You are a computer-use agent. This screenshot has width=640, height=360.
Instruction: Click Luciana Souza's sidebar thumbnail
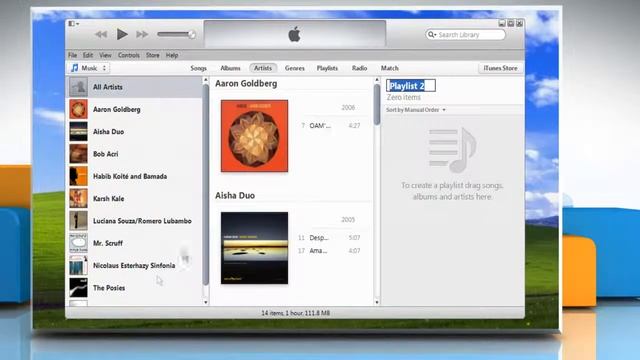pos(78,221)
